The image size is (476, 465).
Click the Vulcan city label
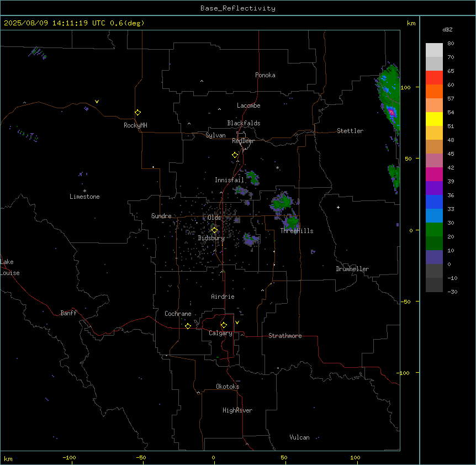coord(299,437)
